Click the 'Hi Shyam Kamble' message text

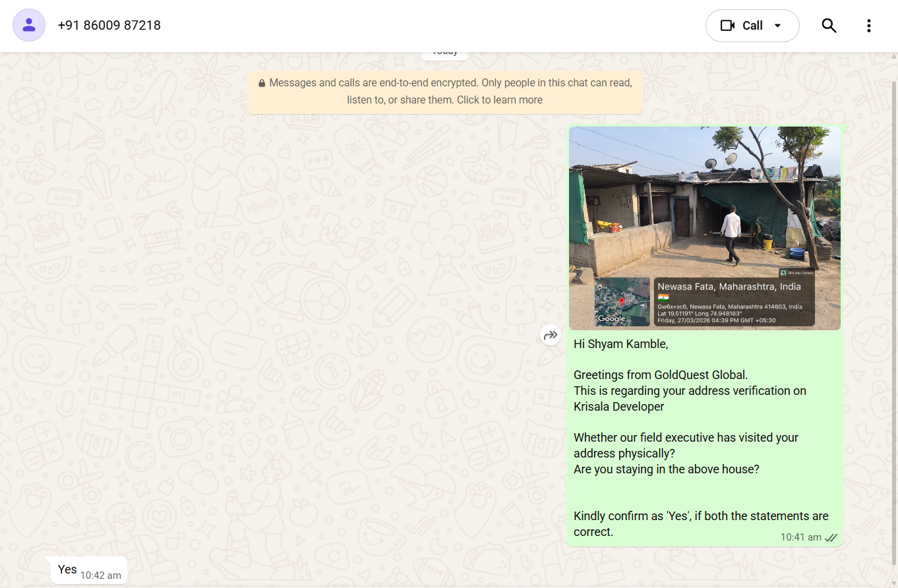pos(621,344)
